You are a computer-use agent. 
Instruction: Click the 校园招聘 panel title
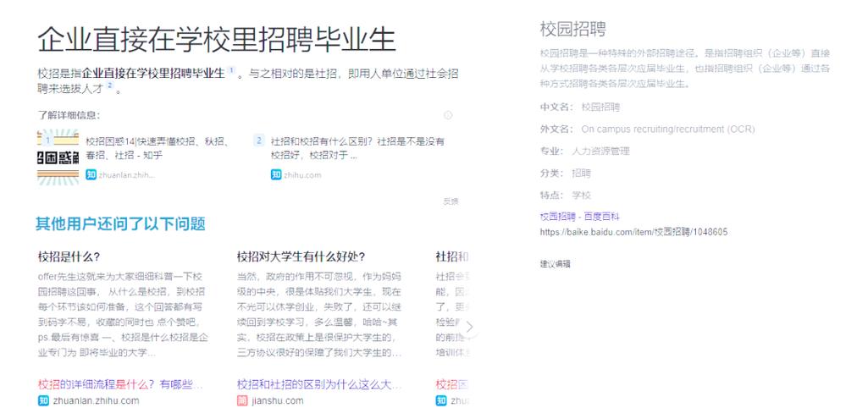[573, 29]
